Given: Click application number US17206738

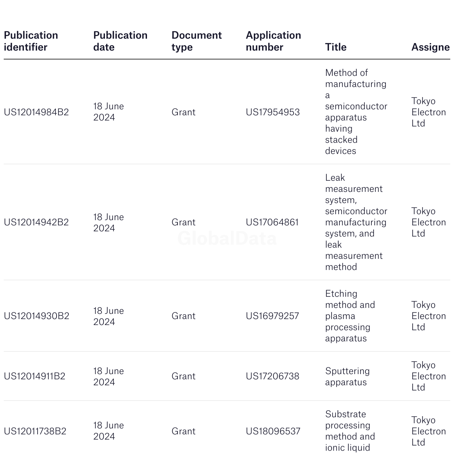Looking at the screenshot, I should coord(272,376).
